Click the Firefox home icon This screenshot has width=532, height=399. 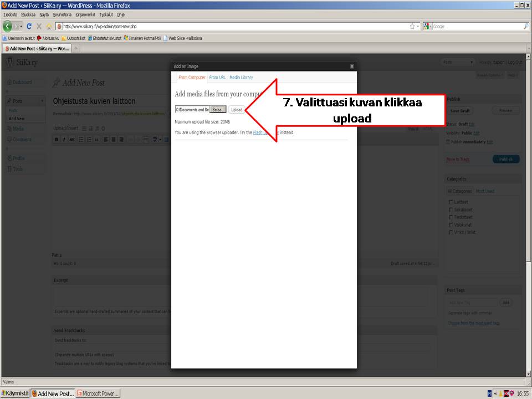49,26
